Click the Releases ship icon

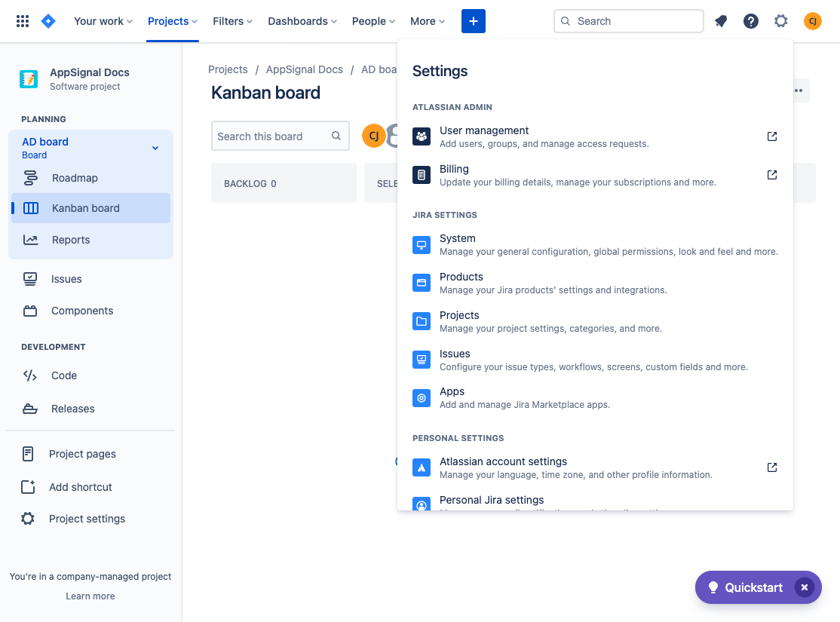click(30, 409)
